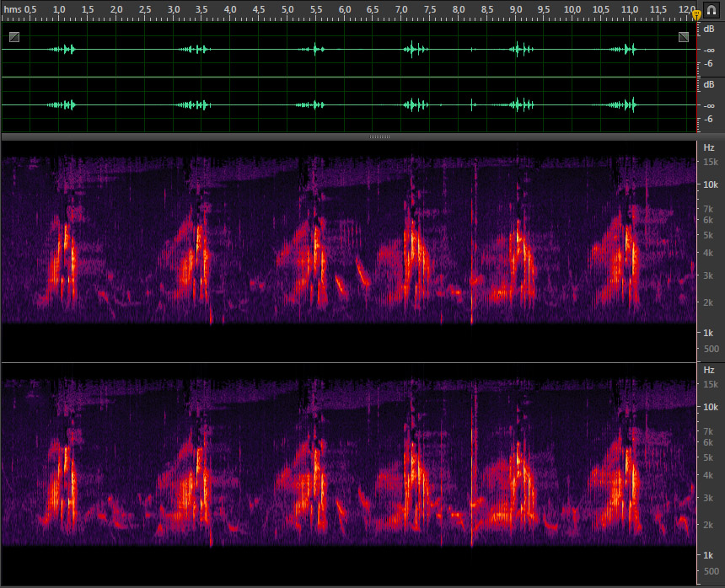Click the 5,0 mark on the time ruler
725x588 pixels.
tap(287, 9)
